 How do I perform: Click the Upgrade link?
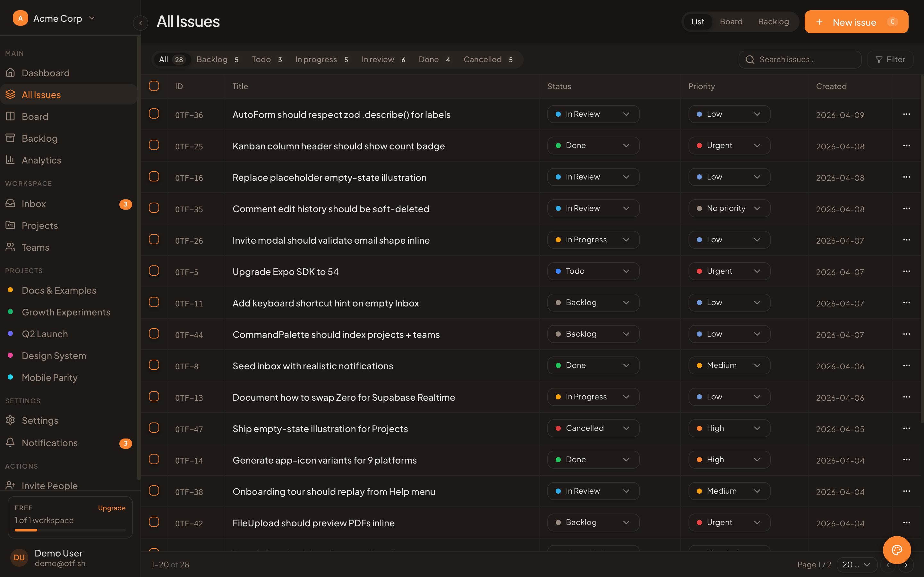click(112, 508)
